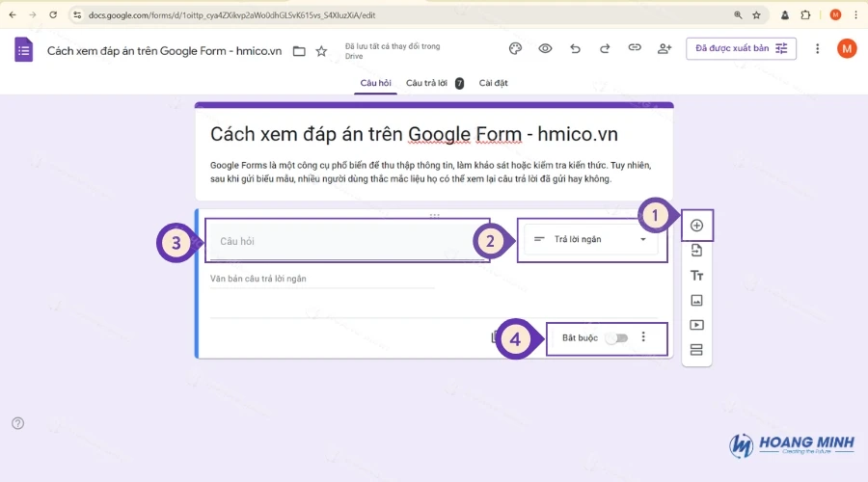Image resolution: width=868 pixels, height=482 pixels.
Task: Copy the responder link via link icon
Action: (x=635, y=48)
